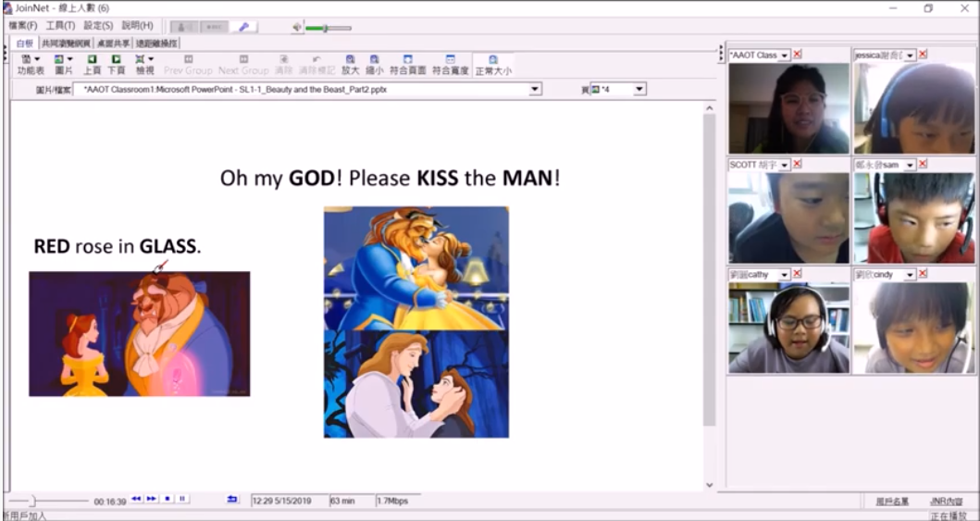Expand cathy's video dropdown arrow
980x521 pixels.
(x=785, y=276)
